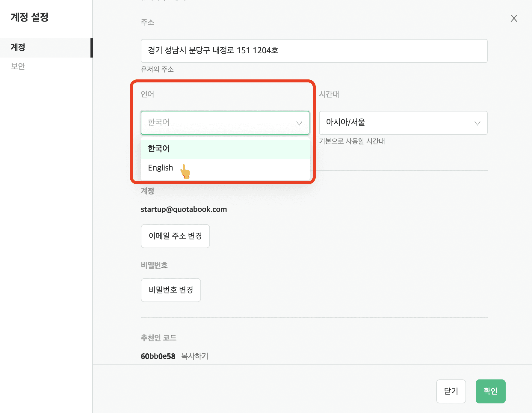Open the 아시아/서울 timezone dropdown

[403, 123]
